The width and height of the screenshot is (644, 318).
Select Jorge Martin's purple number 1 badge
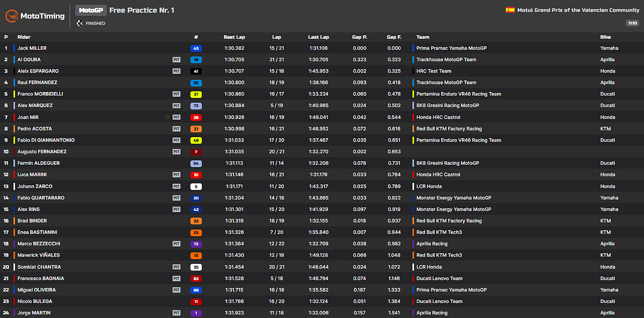pyautogui.click(x=196, y=312)
